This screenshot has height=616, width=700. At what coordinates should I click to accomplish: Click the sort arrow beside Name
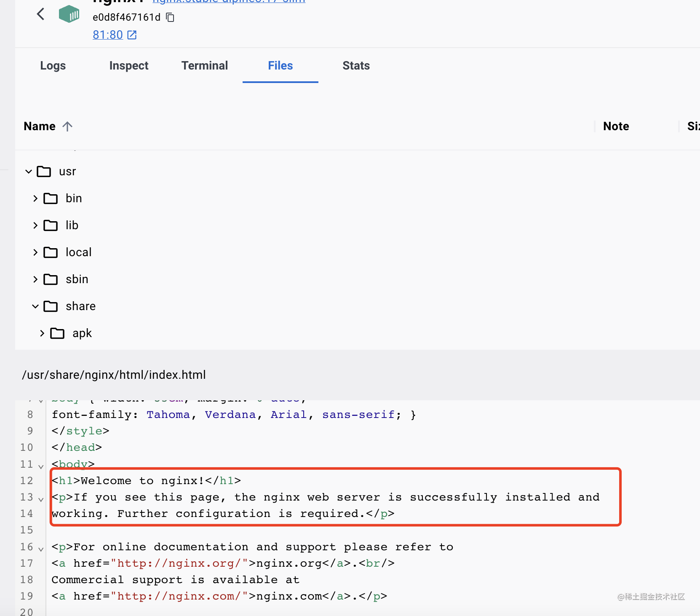coord(67,126)
